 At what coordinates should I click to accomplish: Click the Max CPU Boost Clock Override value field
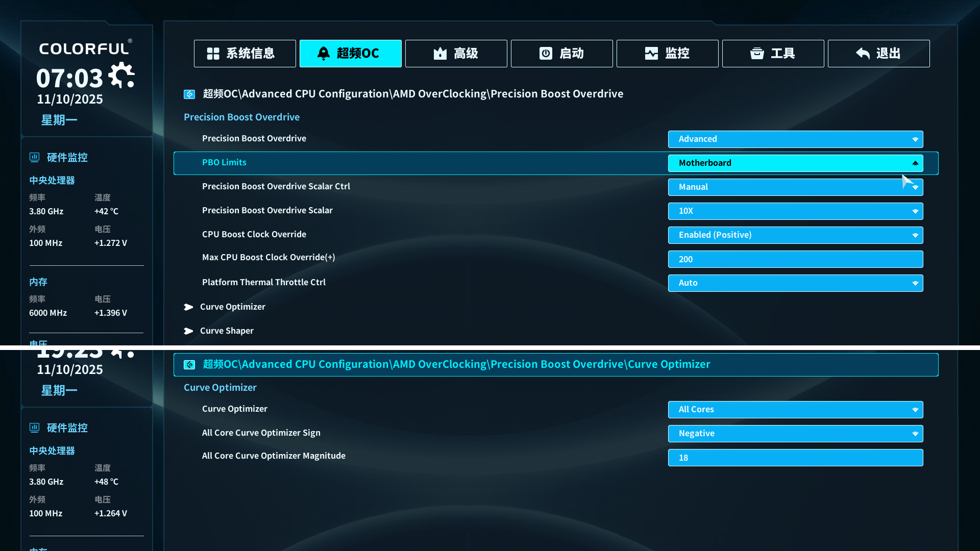[795, 259]
